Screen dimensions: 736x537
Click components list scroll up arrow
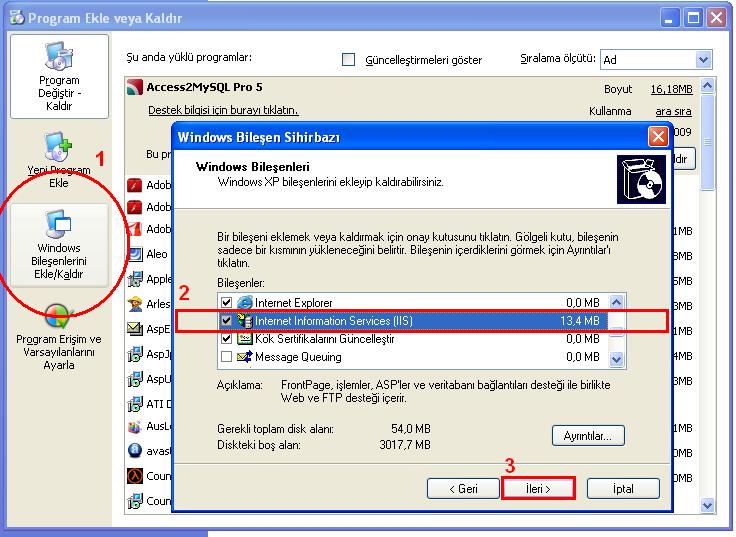tap(616, 302)
